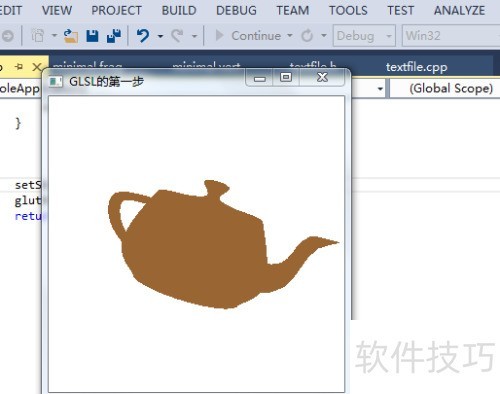Click the 'setS' code line in the editor
This screenshot has width=500, height=394.
coord(28,185)
